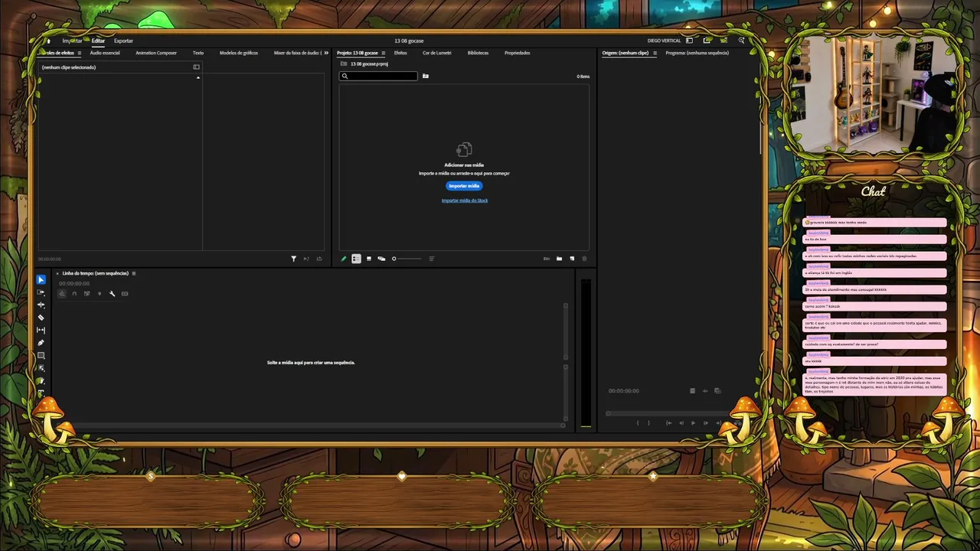
Task: Click play audio-only icon in Effect Controls
Action: point(306,259)
